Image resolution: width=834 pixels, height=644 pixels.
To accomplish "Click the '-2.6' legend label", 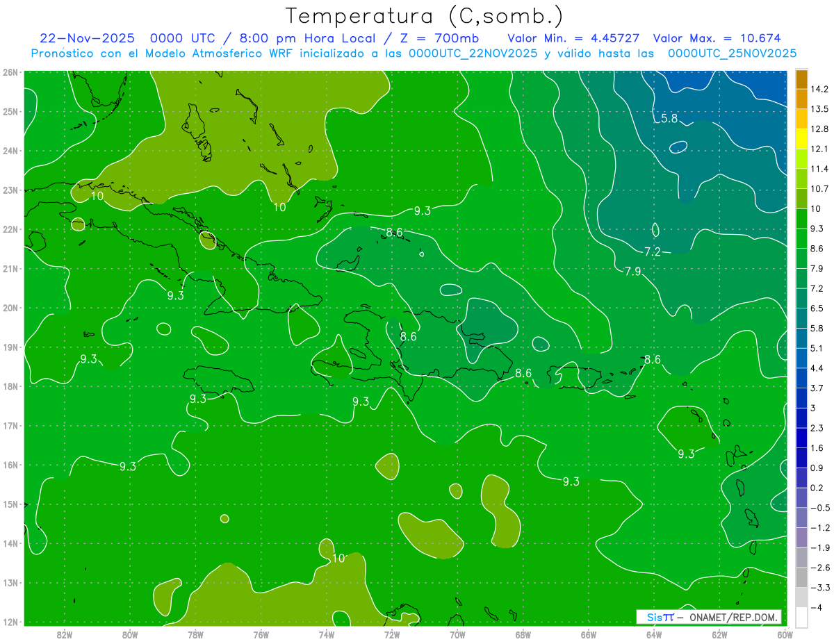I will click(819, 568).
